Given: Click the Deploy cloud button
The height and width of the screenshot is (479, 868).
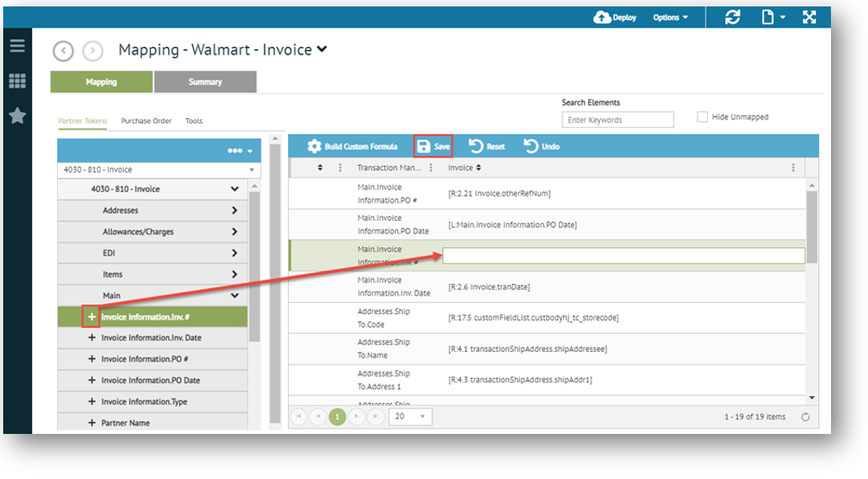Looking at the screenshot, I should (x=615, y=17).
